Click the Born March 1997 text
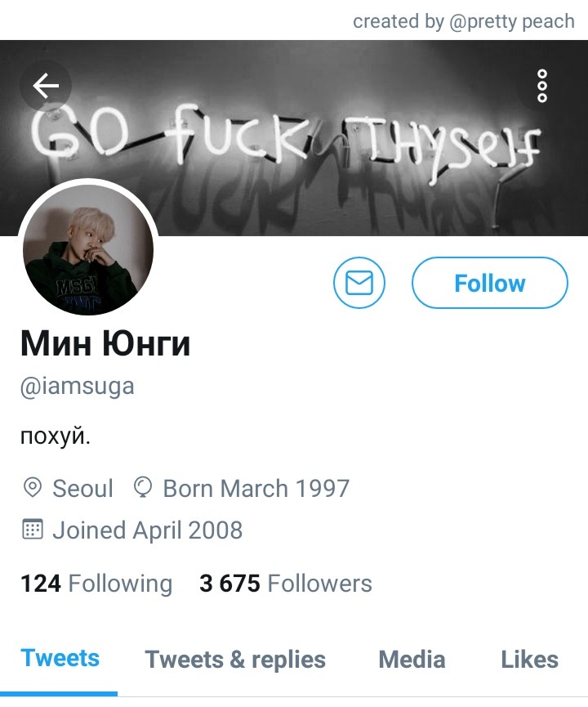Viewport: 588px width, 707px height. click(x=256, y=488)
